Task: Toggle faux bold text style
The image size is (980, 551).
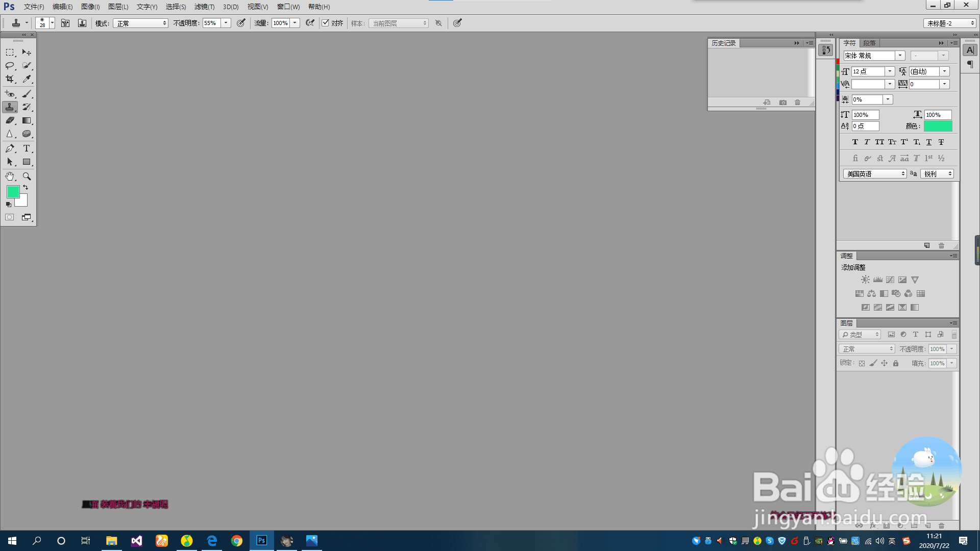Action: (x=855, y=142)
